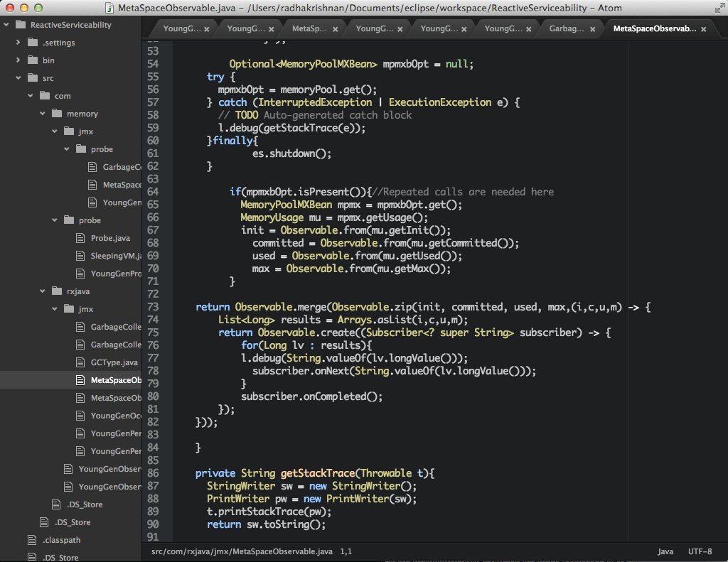728x562 pixels.
Task: Select the file icon beside Probe.java
Action: pos(80,238)
